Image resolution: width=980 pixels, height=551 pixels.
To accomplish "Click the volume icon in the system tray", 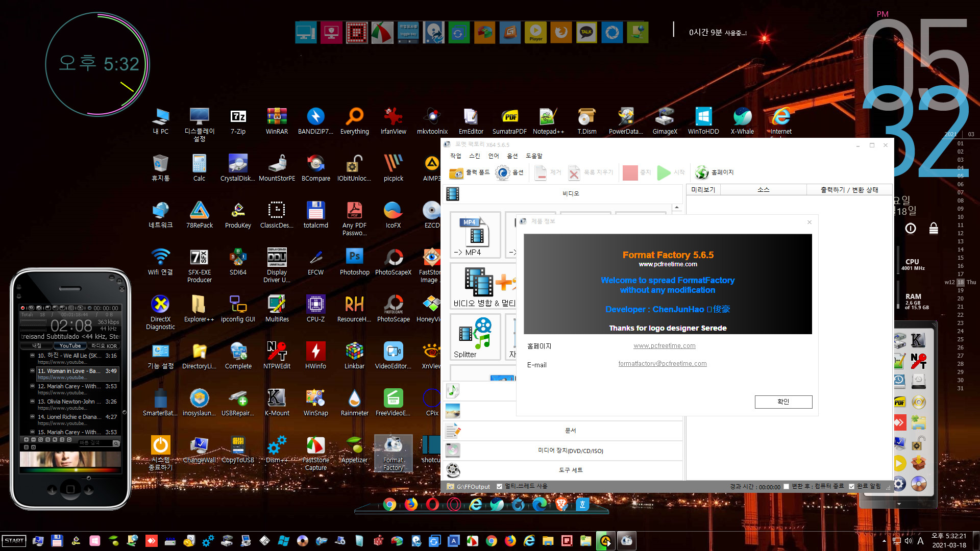I will click(x=909, y=541).
